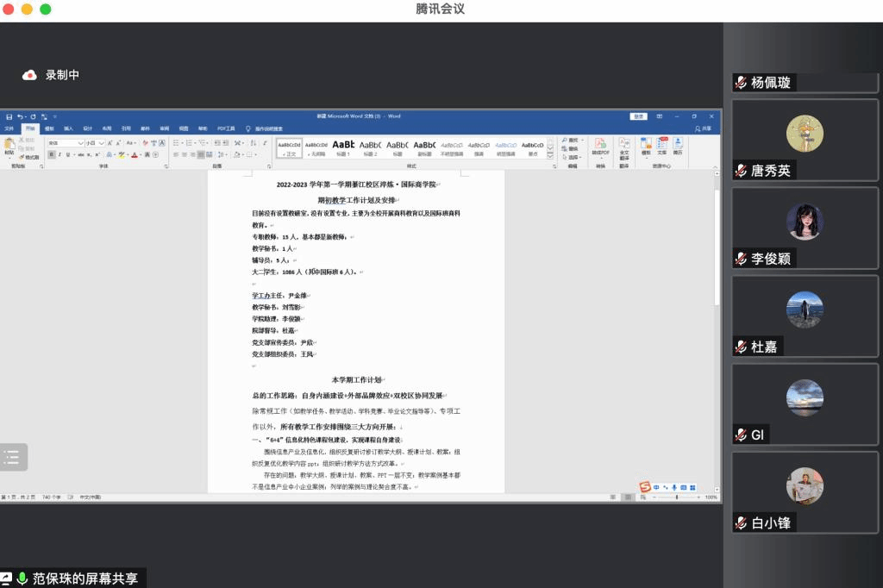Click the floating list panel icon at left edge
Viewport: 883px width, 588px height.
coord(12,457)
